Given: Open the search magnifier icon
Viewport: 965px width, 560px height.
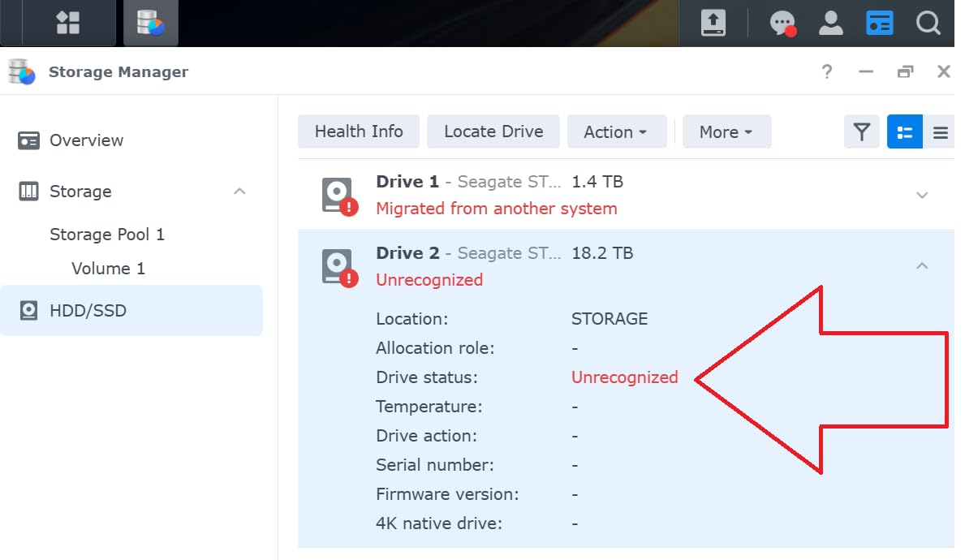Looking at the screenshot, I should pos(928,23).
